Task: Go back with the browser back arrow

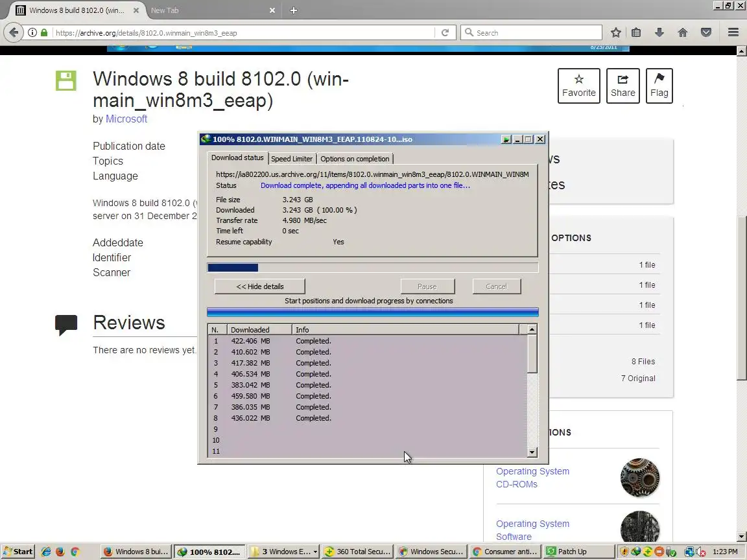Action: tap(14, 32)
